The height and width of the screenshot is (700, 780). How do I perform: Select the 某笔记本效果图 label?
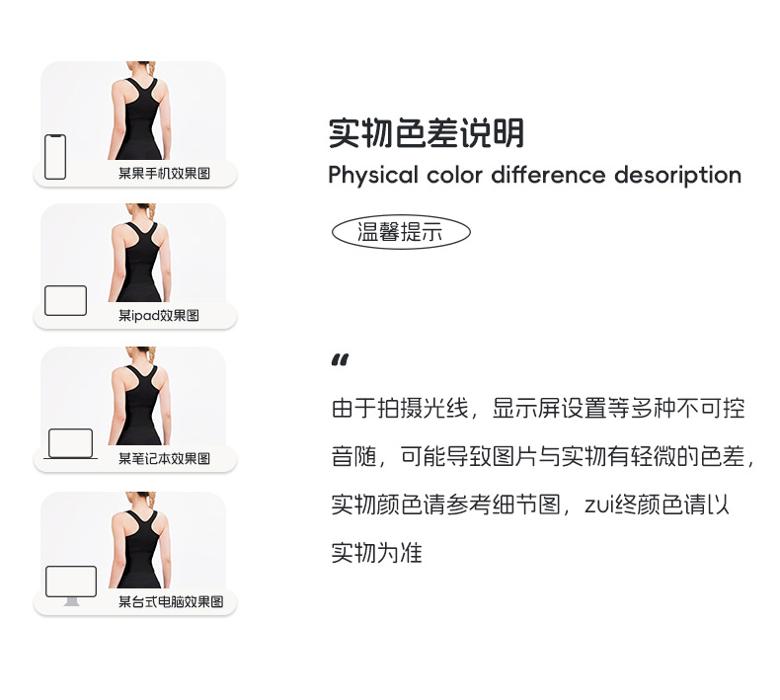click(x=164, y=458)
